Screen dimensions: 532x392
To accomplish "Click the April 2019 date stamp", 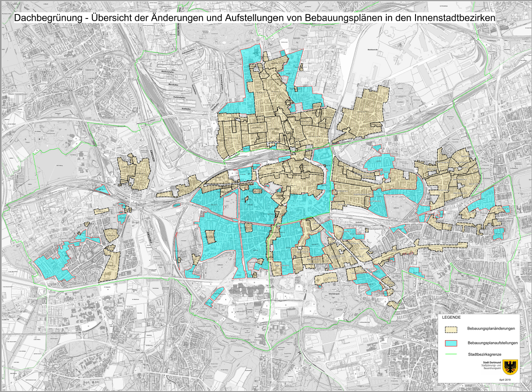I will coord(505,380).
